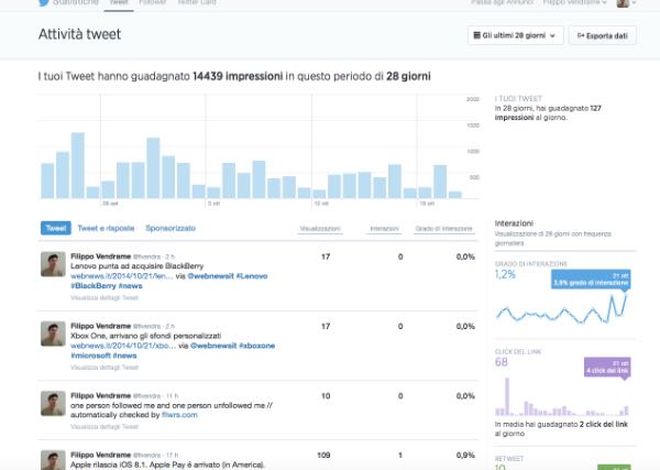Click the '1,2%' engagement rate value
The height and width of the screenshot is (470, 660).
(505, 275)
